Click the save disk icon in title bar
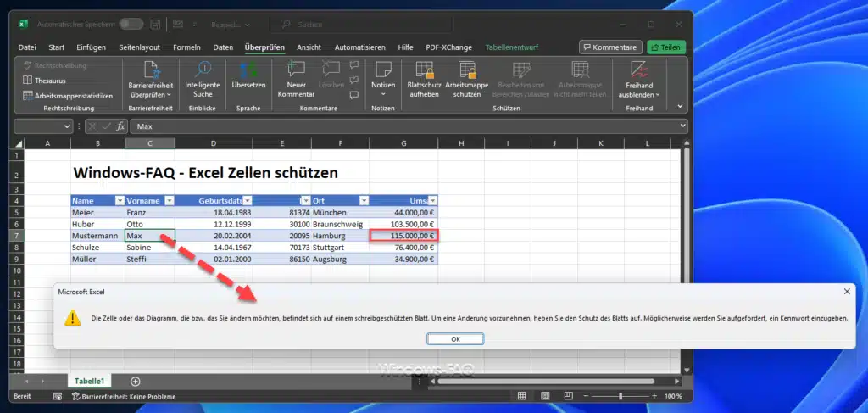The width and height of the screenshot is (868, 413). [156, 25]
